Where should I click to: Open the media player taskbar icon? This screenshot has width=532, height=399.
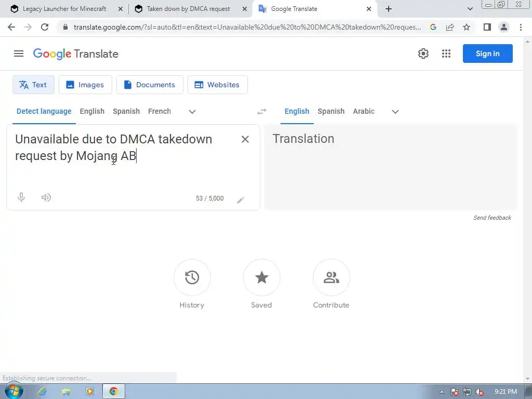pos(90,392)
